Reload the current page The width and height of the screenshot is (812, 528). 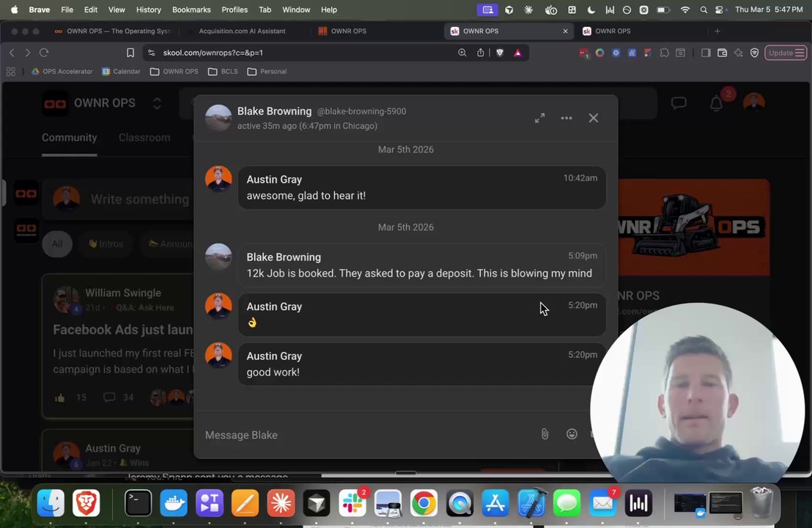44,53
